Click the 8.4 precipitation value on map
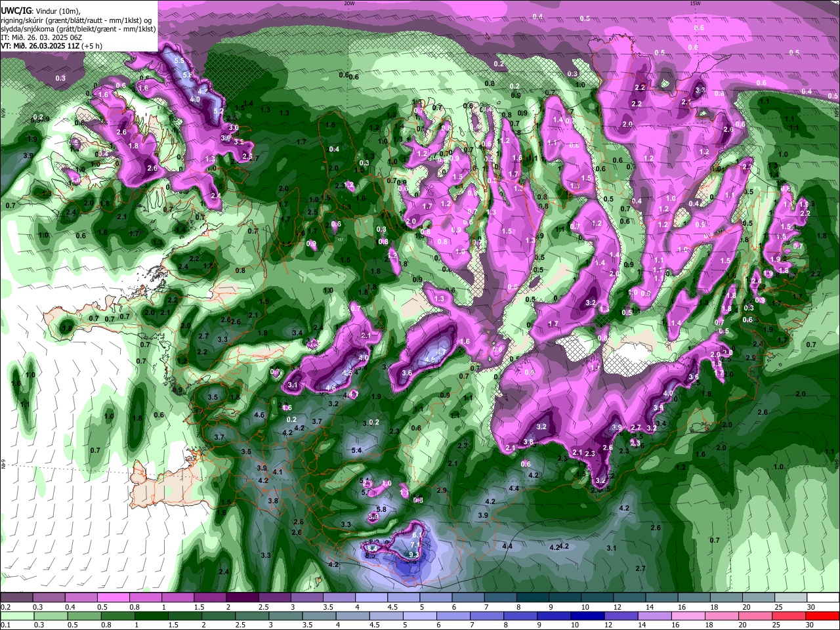840x630 pixels. pyautogui.click(x=371, y=548)
